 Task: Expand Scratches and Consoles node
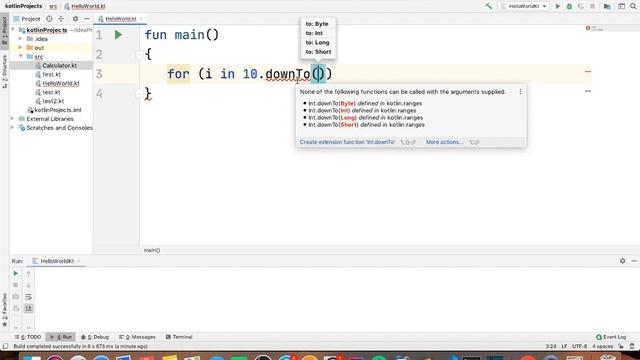[13, 128]
